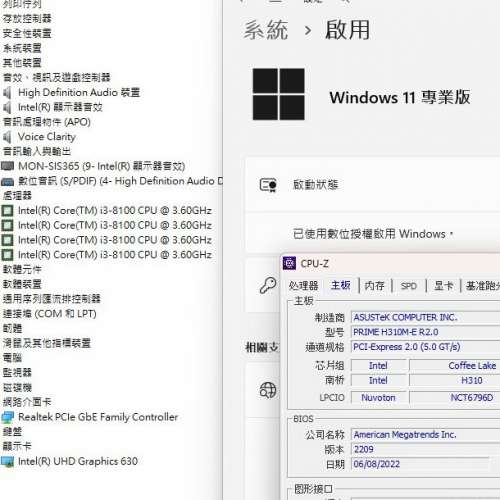The image size is (500, 500).
Task: Select the 音訊處理物件 (APO) category
Action: (47, 122)
